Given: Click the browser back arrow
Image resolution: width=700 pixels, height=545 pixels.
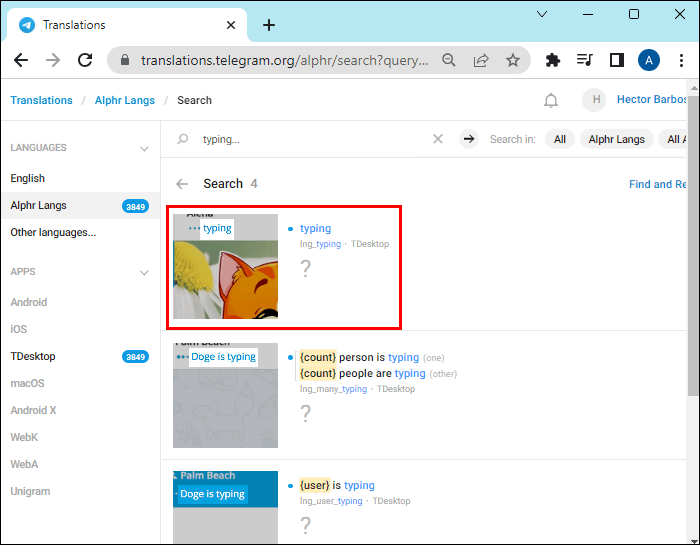Looking at the screenshot, I should (x=21, y=60).
